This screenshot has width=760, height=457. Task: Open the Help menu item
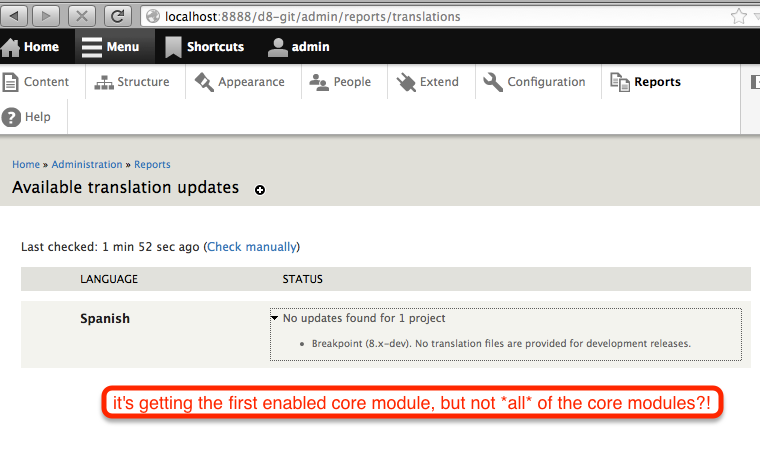[x=27, y=117]
